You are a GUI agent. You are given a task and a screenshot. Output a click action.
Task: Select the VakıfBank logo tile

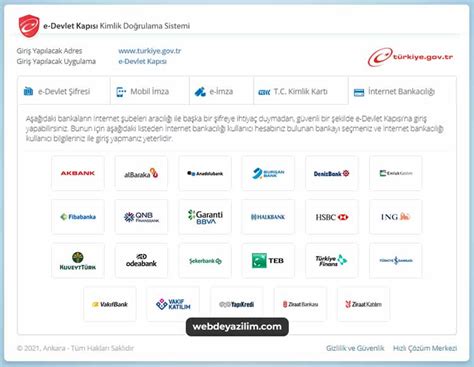110,304
